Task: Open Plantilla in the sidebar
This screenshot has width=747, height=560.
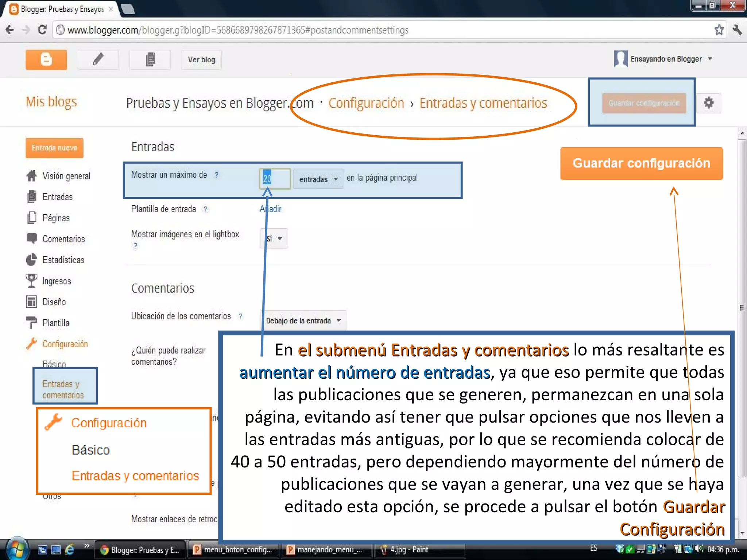Action: pos(55,323)
